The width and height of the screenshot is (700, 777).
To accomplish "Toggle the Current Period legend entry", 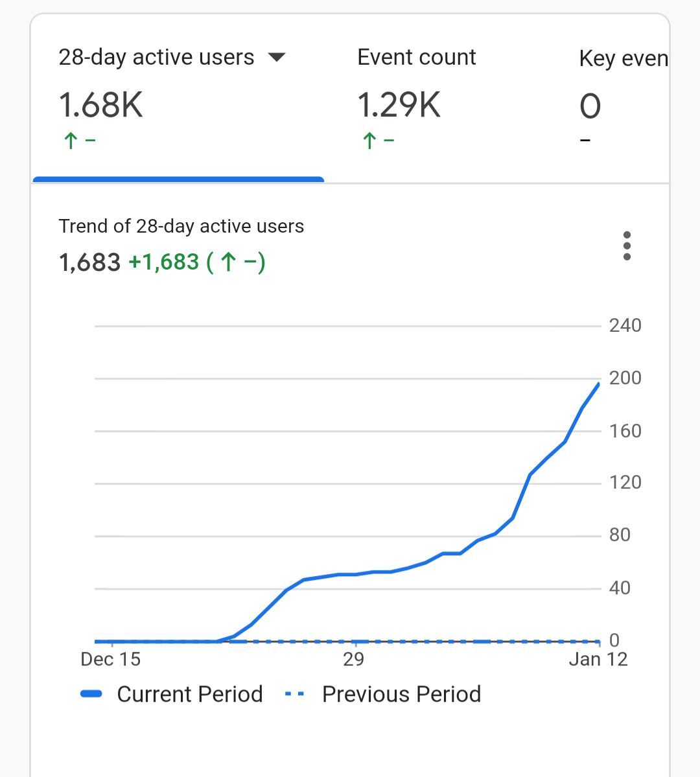I will click(172, 694).
